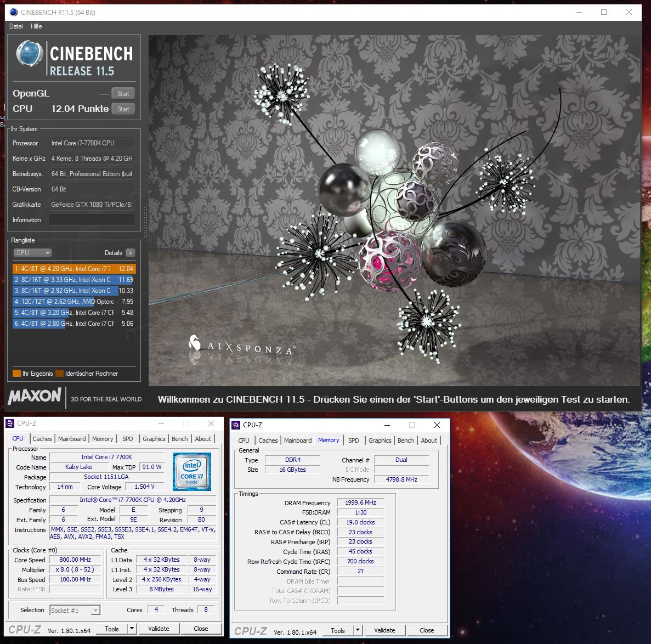Viewport: 651px width, 644px height.
Task: Click the Intel Core i7 badge in CPU-Z
Action: tap(192, 472)
